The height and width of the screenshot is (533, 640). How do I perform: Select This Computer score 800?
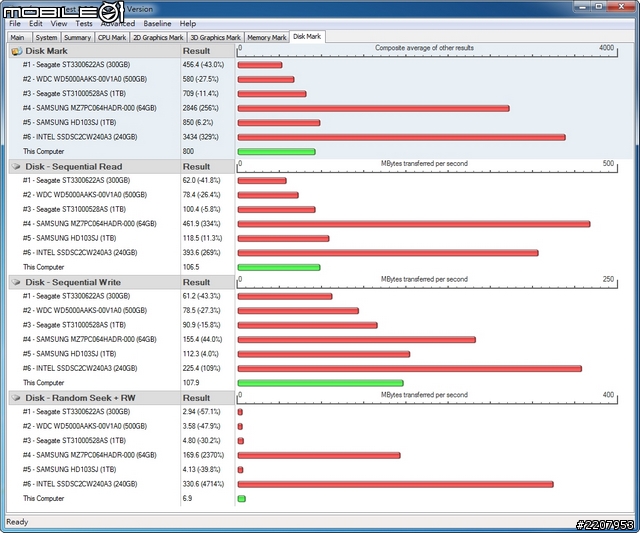188,151
